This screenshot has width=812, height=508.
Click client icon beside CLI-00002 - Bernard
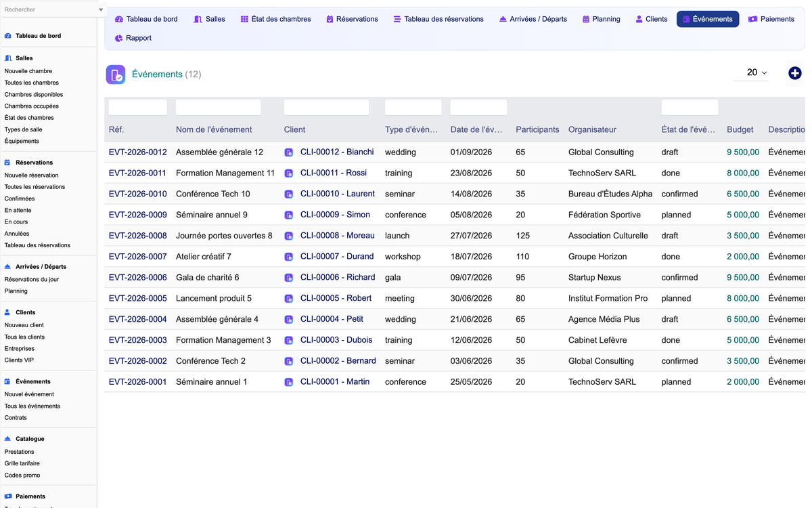tap(289, 362)
